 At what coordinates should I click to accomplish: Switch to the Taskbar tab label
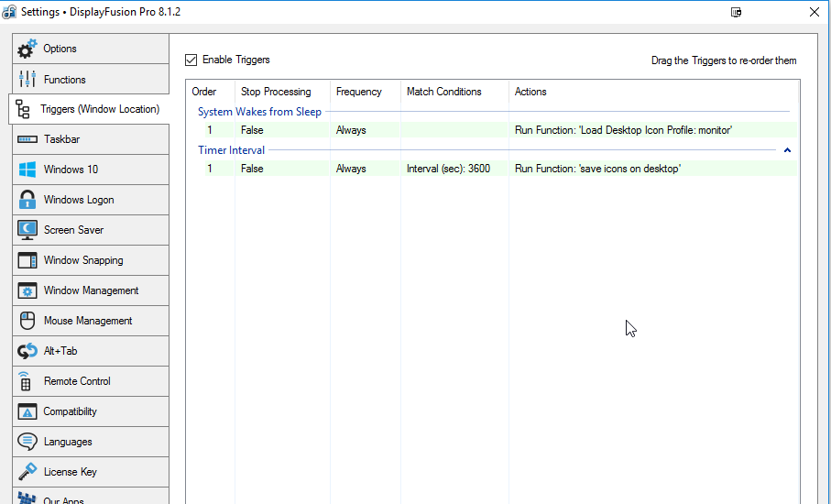(x=61, y=139)
